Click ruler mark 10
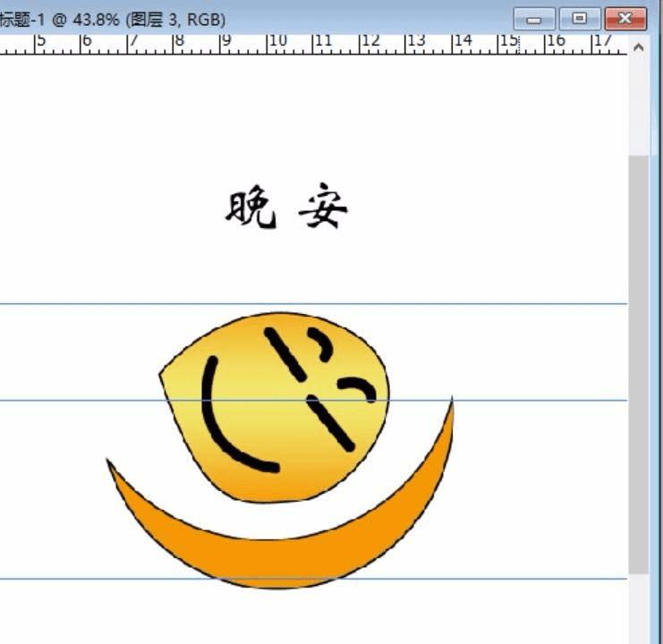663x644 pixels. pos(277,40)
